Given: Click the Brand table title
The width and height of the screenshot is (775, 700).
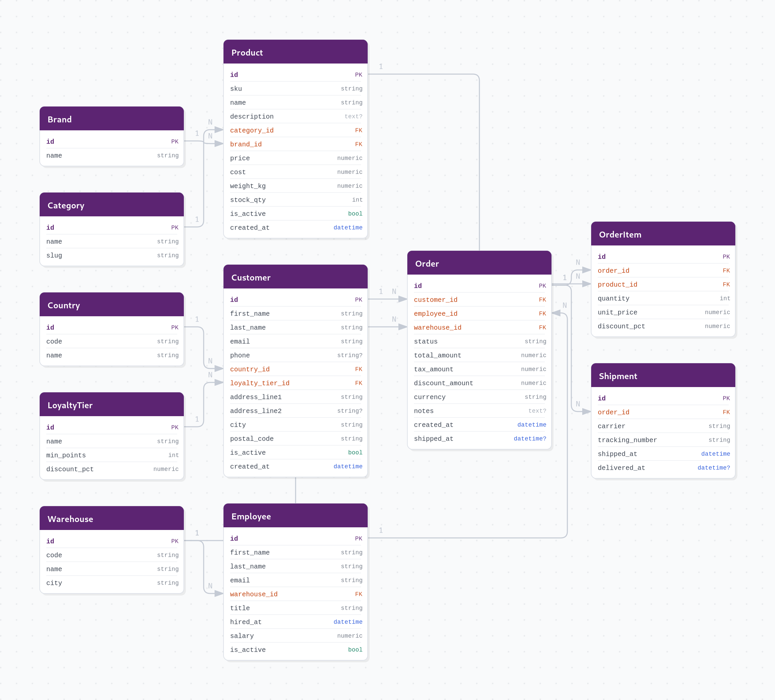Looking at the screenshot, I should pos(60,119).
